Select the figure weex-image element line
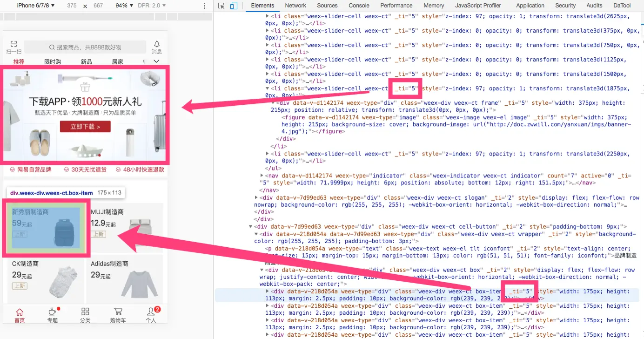The height and width of the screenshot is (339, 644). point(456,124)
